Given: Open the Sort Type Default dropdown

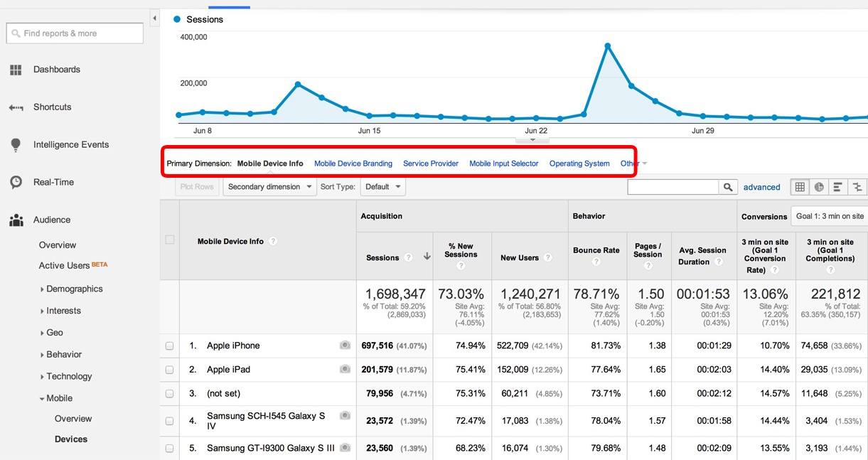Looking at the screenshot, I should pyautogui.click(x=382, y=187).
